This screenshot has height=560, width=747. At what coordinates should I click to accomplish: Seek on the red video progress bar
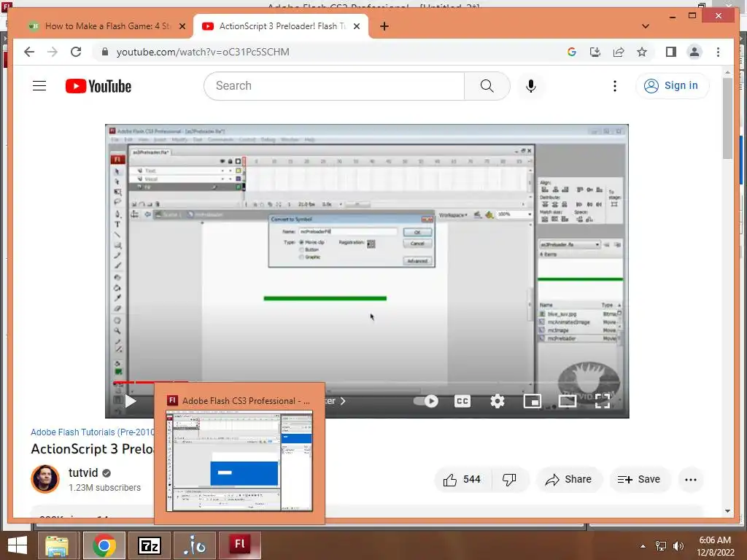[x=367, y=382]
